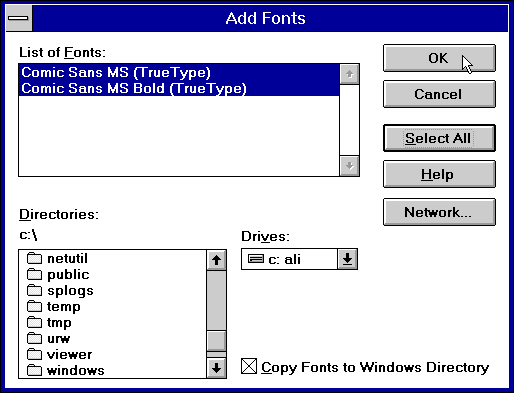
Task: Click the drive icon in Drives box
Action: pyautogui.click(x=256, y=259)
